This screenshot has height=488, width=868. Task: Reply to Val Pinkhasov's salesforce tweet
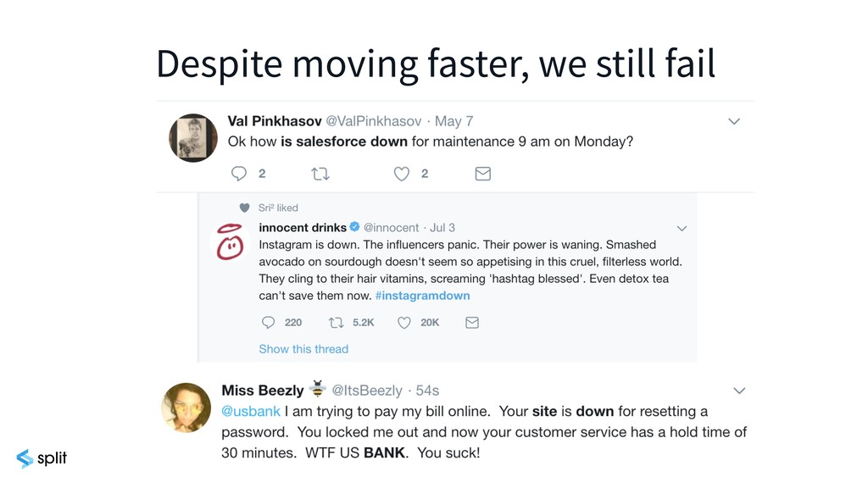pyautogui.click(x=238, y=174)
